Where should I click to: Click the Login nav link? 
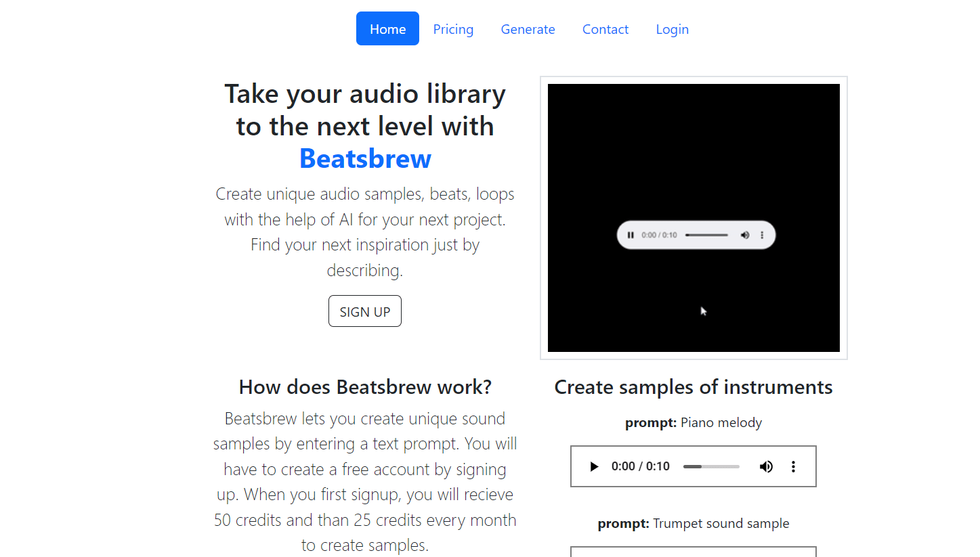pos(672,29)
